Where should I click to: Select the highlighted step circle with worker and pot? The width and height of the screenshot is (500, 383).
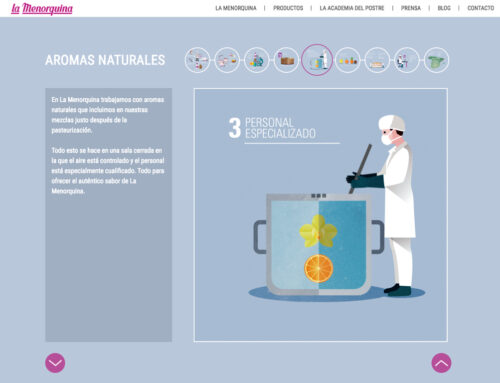click(x=317, y=60)
